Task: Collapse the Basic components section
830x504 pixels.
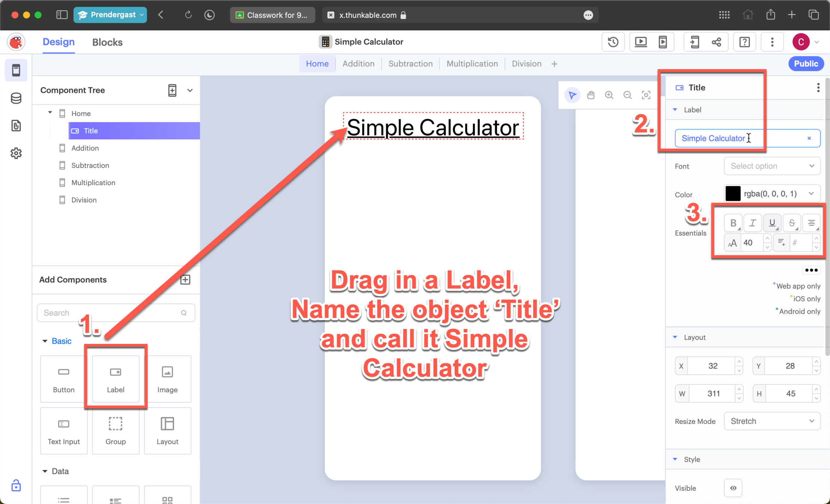Action: [x=45, y=341]
